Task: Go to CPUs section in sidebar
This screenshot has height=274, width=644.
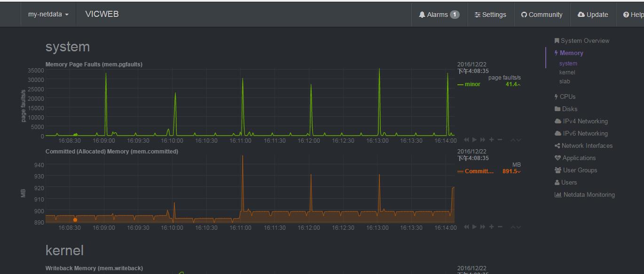Action: tap(567, 97)
